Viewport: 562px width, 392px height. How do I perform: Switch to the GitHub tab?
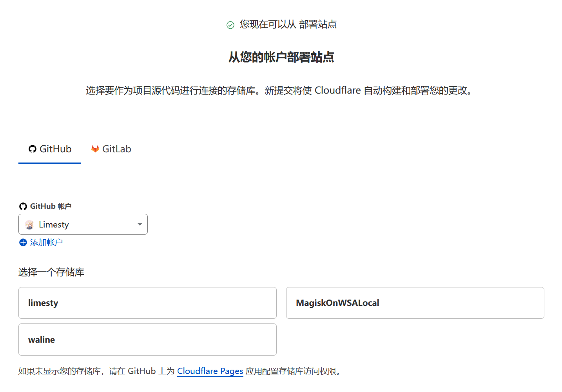click(x=50, y=149)
